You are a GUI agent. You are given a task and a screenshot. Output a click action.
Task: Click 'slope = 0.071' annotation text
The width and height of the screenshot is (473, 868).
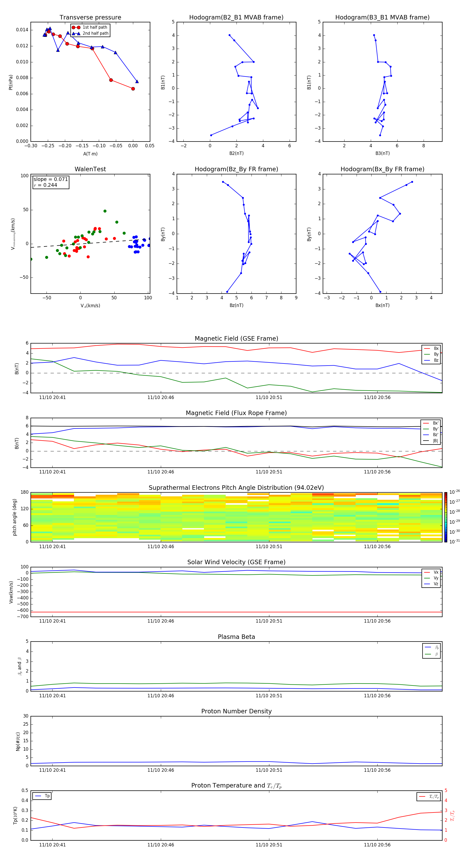(50, 179)
